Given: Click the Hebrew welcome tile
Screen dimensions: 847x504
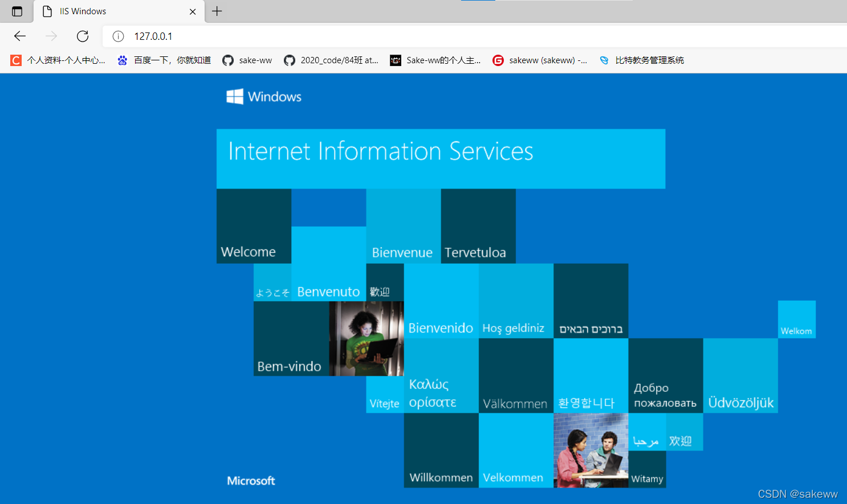Looking at the screenshot, I should pos(591,301).
